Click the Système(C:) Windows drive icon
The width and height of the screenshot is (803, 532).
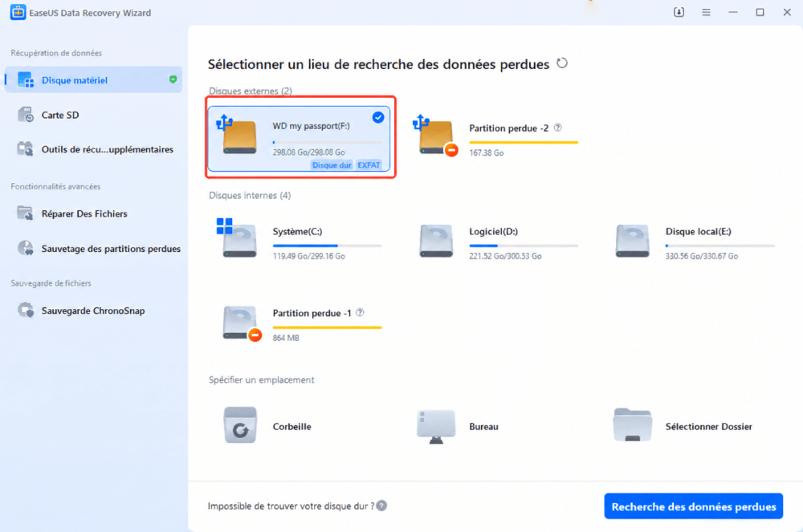(237, 238)
